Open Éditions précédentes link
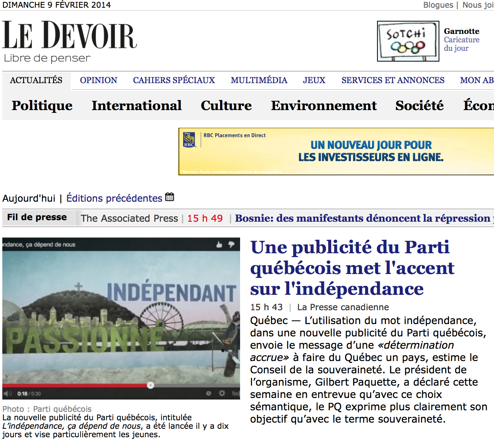494x448 pixels. coord(114,198)
